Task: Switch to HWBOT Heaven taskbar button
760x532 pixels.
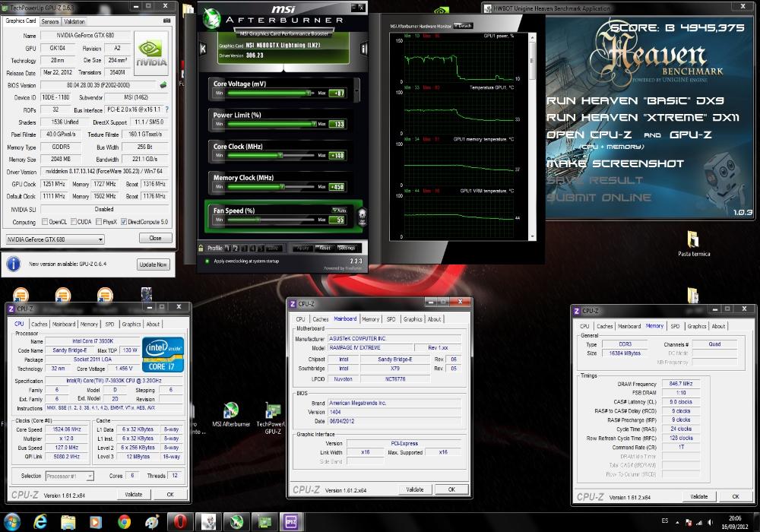Action: tap(208, 522)
